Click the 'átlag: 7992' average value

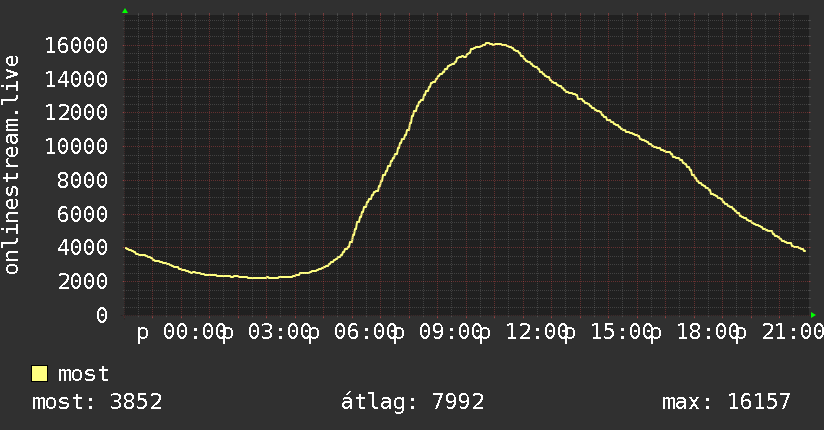(x=413, y=402)
